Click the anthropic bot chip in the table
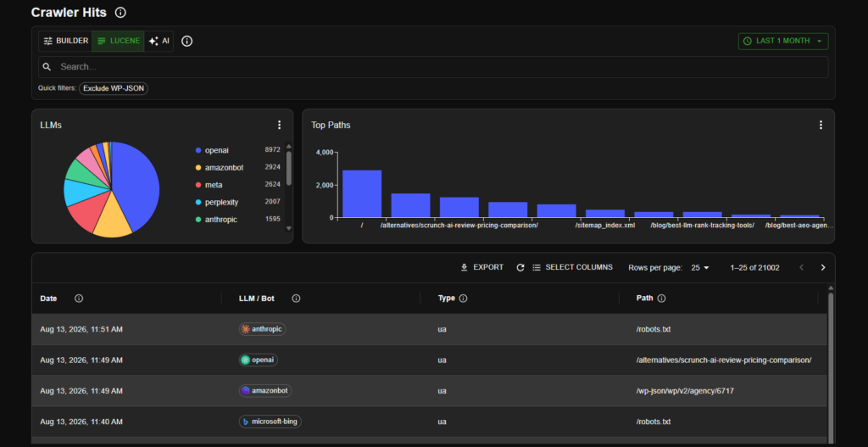Screen dimensions: 868x447 (x=263, y=329)
